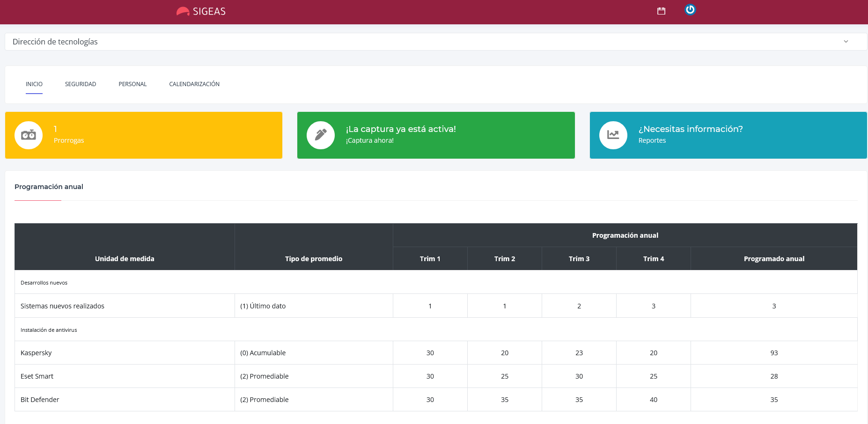The height and width of the screenshot is (424, 868).
Task: Select the Desarrollos nuevos group row
Action: [436, 283]
